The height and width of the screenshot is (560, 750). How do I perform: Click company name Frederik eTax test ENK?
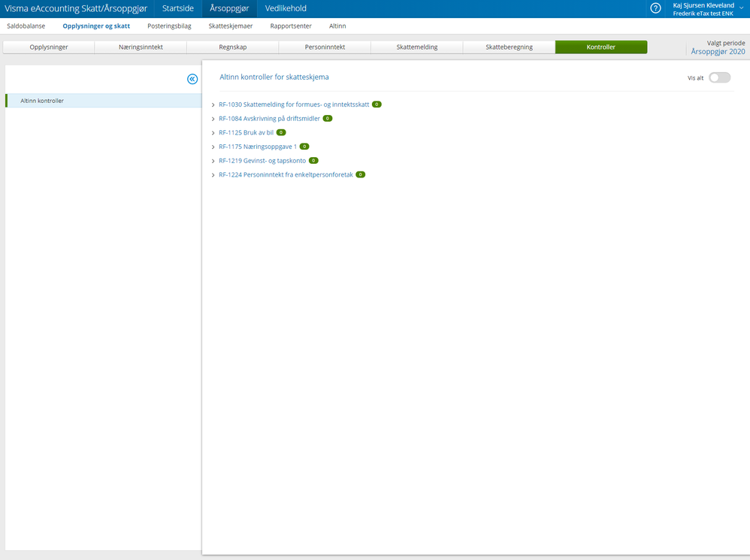tap(703, 14)
